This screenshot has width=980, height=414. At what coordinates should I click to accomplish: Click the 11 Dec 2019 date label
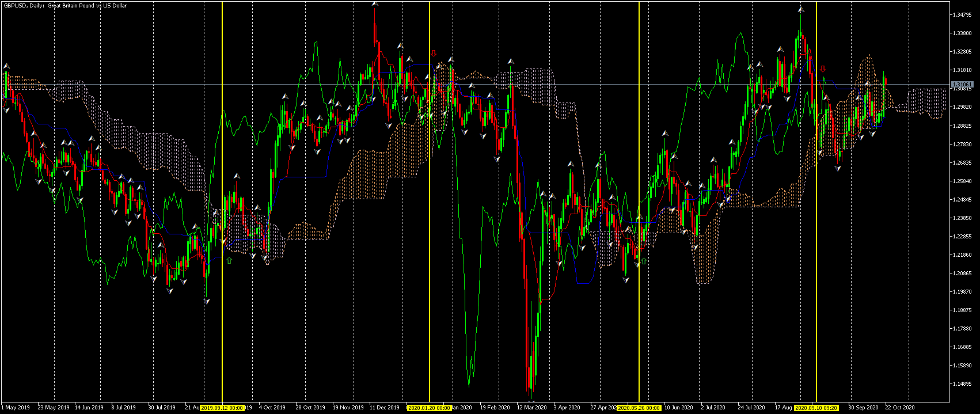pos(384,408)
